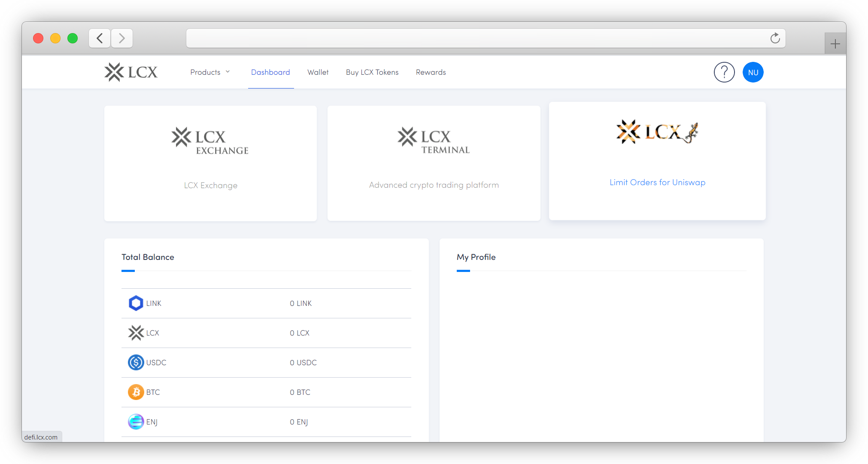Screen dimensions: 868x464
Task: Click the LCX token icon in balances
Action: coord(136,333)
